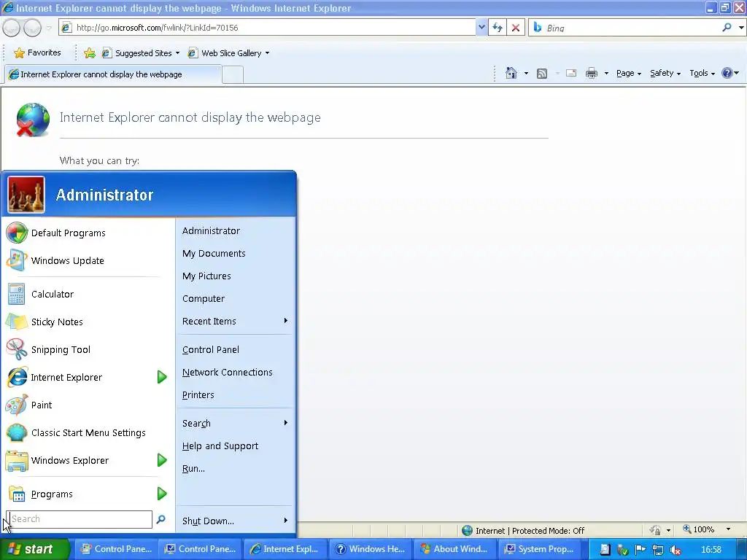This screenshot has width=747, height=560.
Task: Click the Read Mail icon in IE toolbar
Action: (x=570, y=73)
